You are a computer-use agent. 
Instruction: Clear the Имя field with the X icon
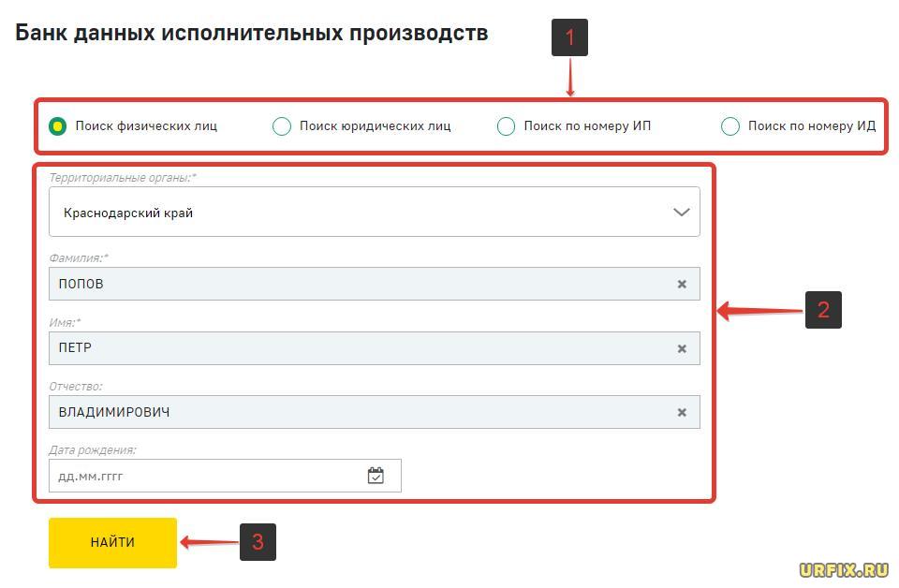coord(682,348)
